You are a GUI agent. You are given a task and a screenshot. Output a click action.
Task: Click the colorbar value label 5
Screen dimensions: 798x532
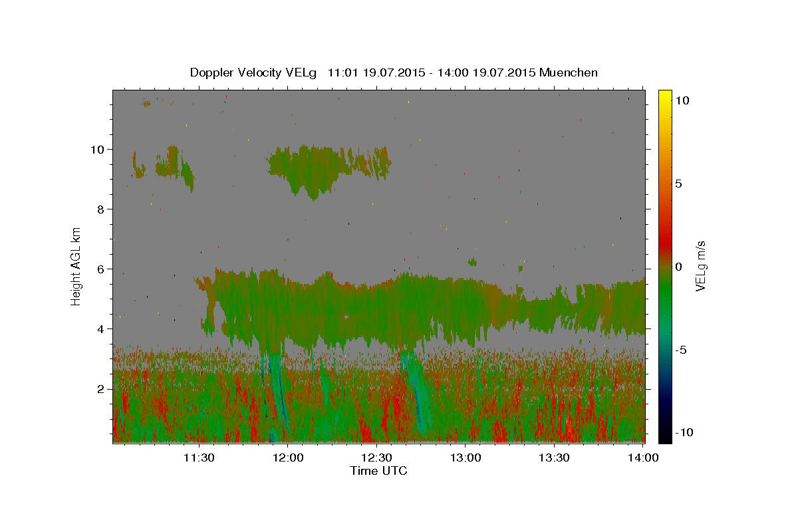click(679, 183)
